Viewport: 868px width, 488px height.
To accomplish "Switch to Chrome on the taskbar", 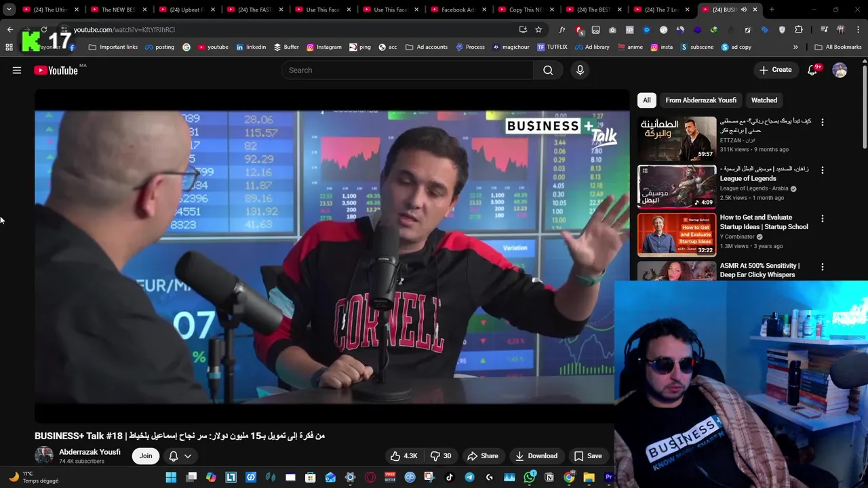I will pyautogui.click(x=569, y=477).
